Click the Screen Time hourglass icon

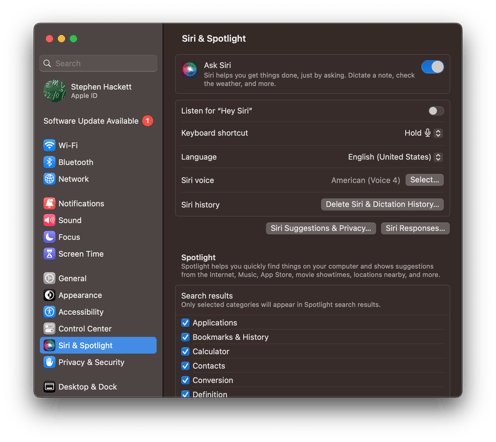tap(49, 254)
